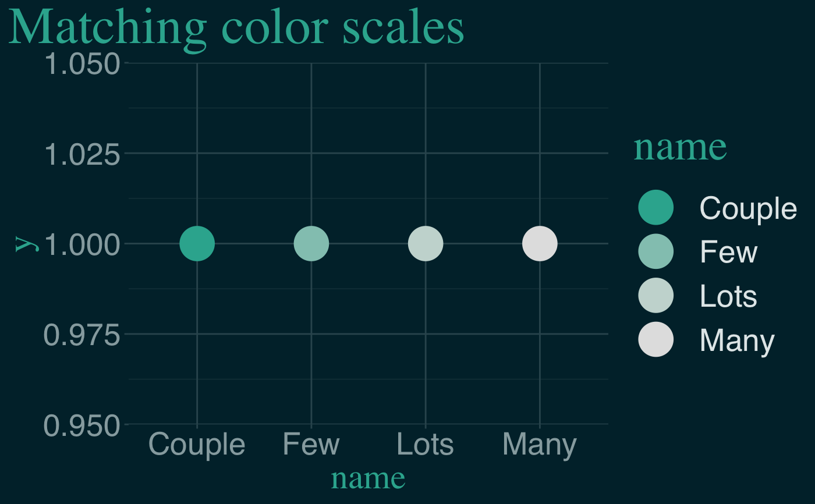The image size is (815, 504).
Task: Click the 1.050 y-axis tick label
Action: (82, 63)
